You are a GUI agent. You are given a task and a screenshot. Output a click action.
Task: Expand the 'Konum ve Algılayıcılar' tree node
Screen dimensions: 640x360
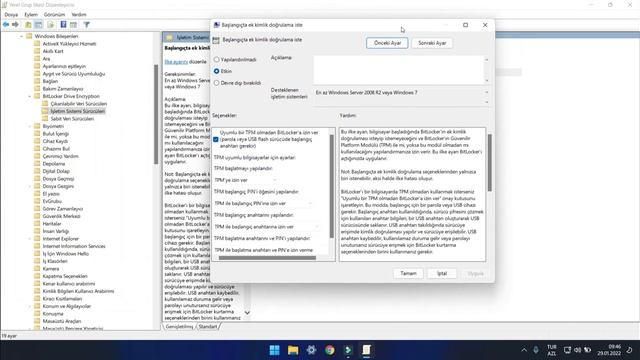pos(29,306)
